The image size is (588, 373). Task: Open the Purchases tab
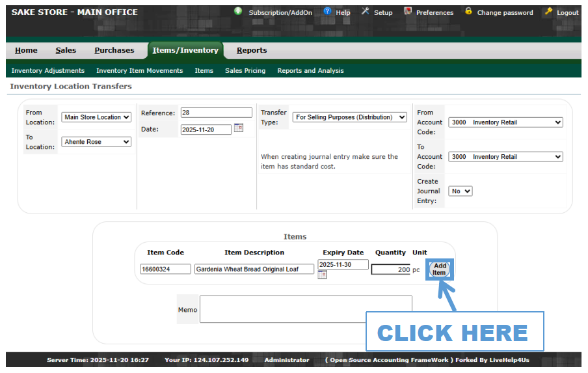(114, 50)
